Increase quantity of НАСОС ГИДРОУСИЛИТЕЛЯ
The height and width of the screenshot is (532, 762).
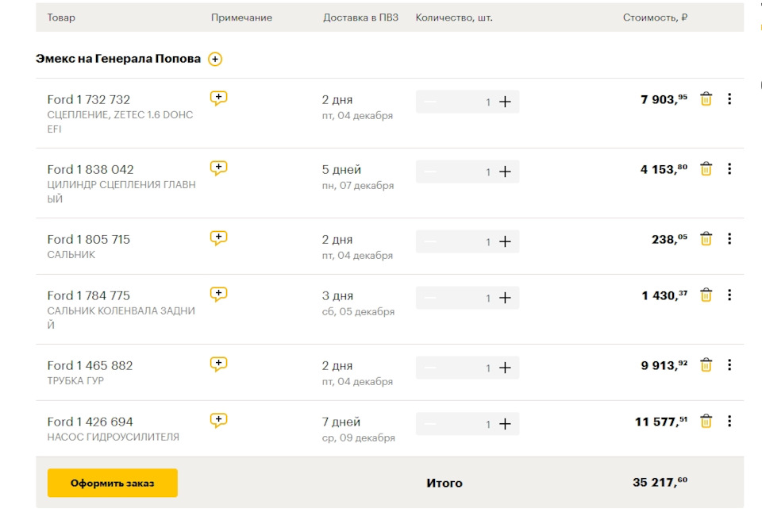[505, 424]
